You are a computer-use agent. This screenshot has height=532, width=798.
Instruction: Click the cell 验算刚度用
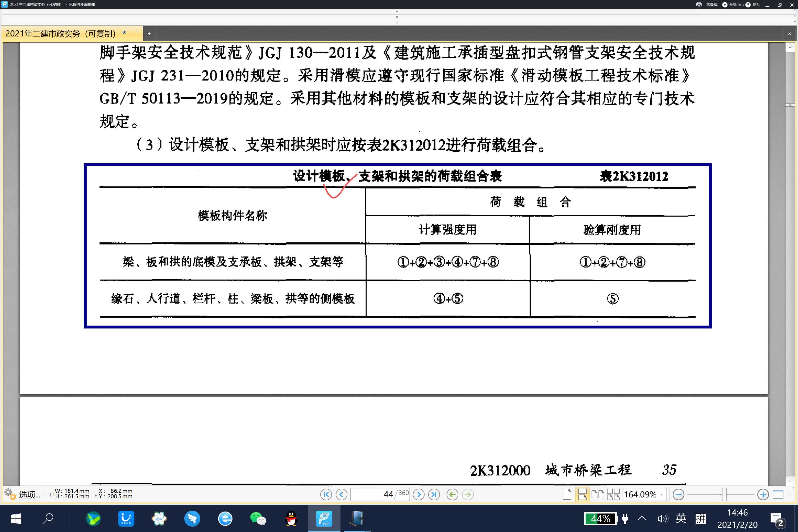612,230
